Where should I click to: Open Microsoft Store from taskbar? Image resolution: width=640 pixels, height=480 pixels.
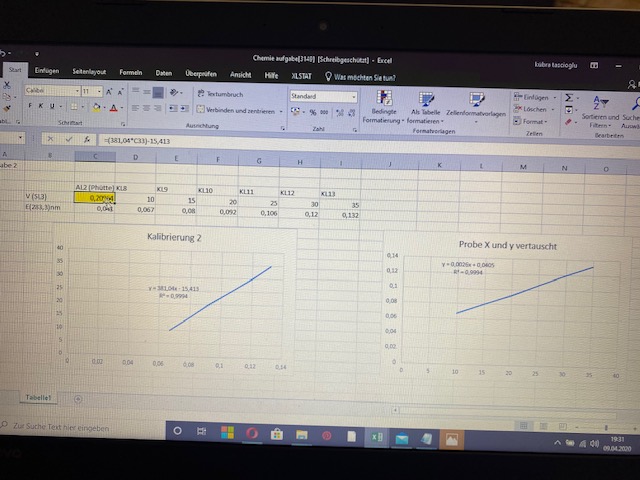pos(277,434)
